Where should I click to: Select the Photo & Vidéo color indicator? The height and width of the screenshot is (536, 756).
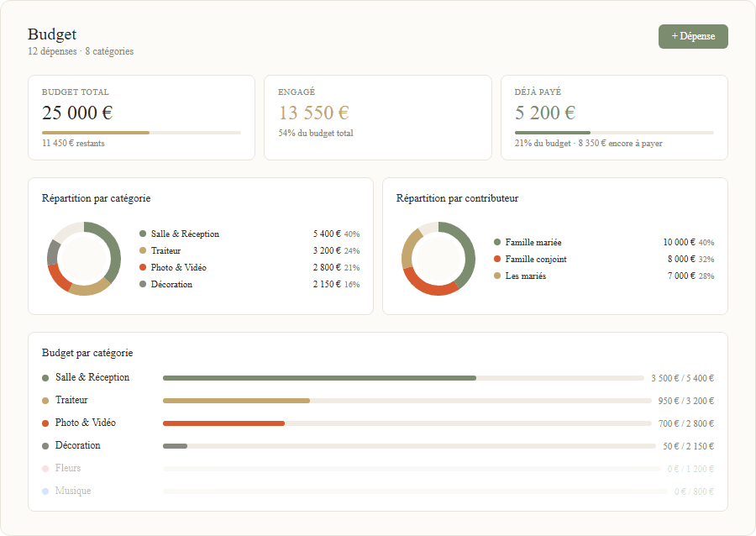[143, 267]
